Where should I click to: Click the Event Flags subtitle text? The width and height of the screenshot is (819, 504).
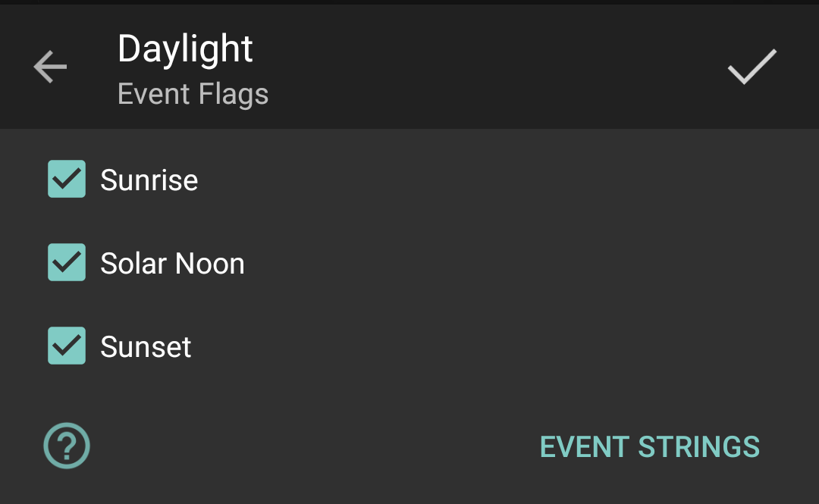click(x=193, y=95)
